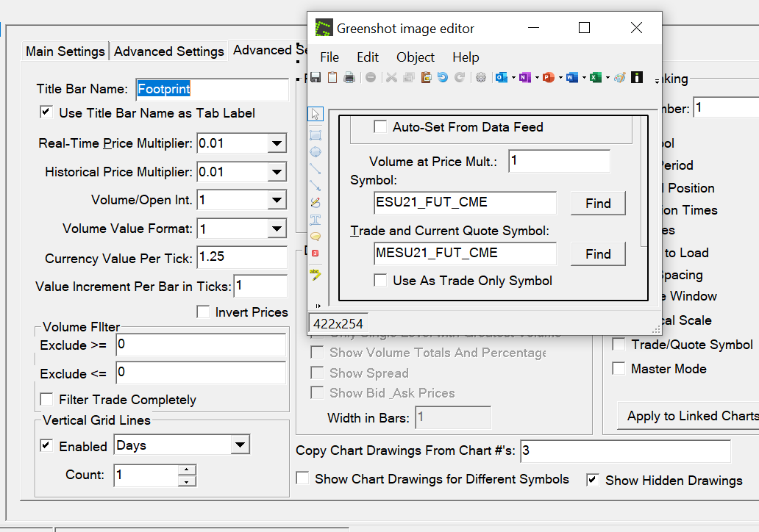The image size is (759, 532).
Task: Click the black info icon in Greenshot toolbar
Action: click(x=637, y=77)
